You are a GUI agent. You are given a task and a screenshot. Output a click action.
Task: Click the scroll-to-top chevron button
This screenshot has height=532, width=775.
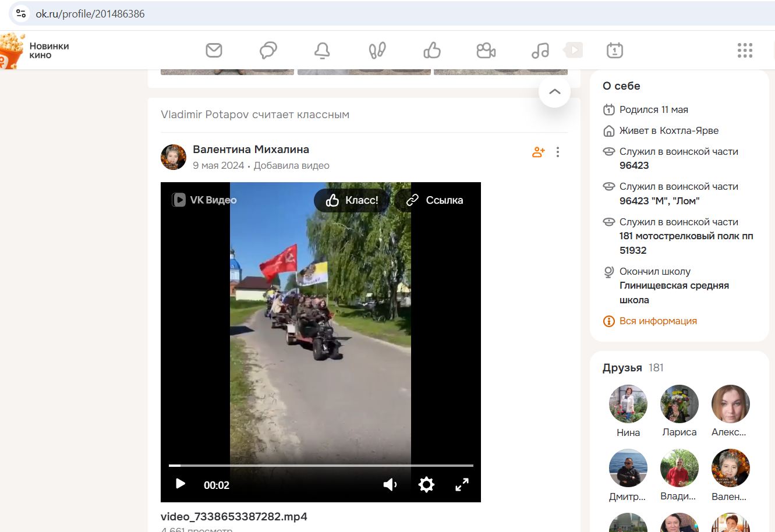(x=554, y=91)
